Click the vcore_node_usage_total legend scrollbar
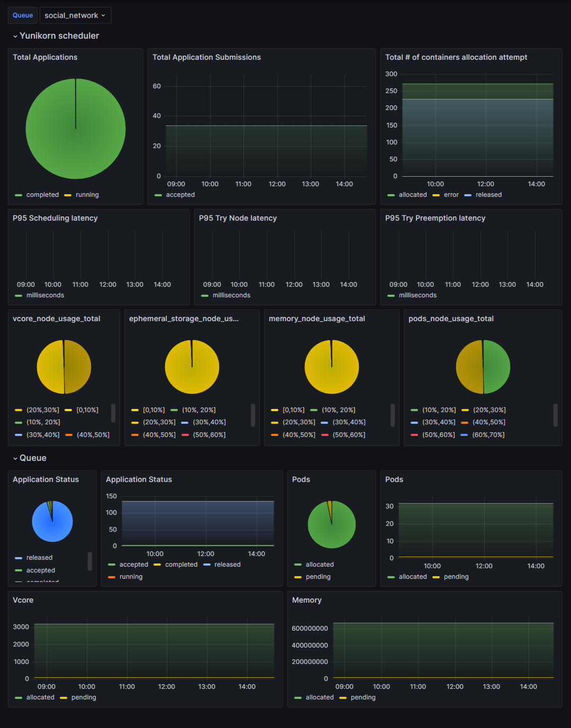The height and width of the screenshot is (728, 571). [113, 413]
